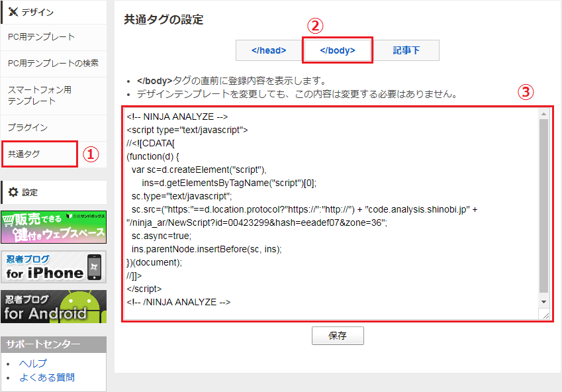
Task: Open PC用テンプレートの検索 menu item
Action: point(54,64)
